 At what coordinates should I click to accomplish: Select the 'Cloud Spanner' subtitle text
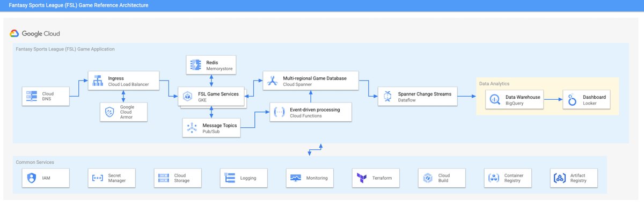(x=297, y=84)
